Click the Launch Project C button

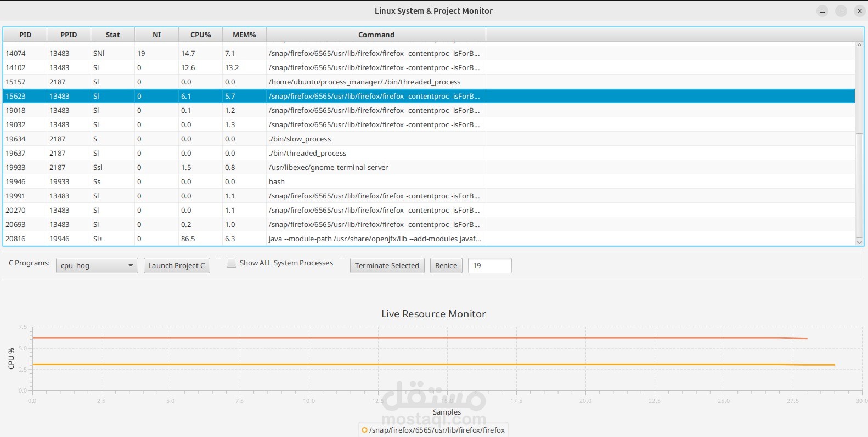(x=177, y=265)
